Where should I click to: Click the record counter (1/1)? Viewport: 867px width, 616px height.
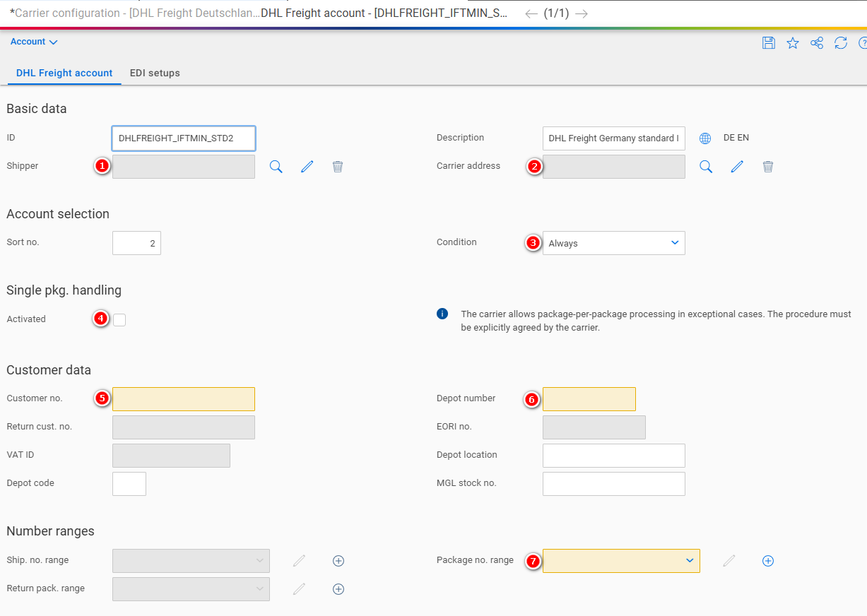click(x=556, y=13)
